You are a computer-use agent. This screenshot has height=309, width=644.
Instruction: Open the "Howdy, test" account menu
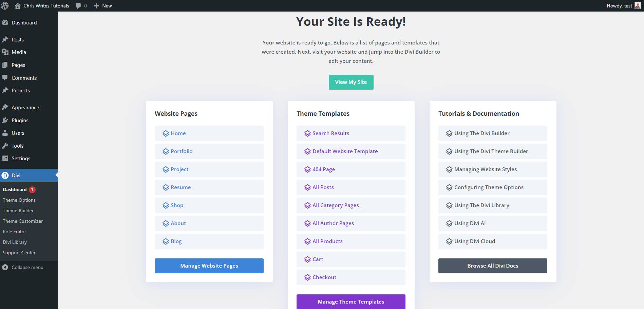pos(619,5)
